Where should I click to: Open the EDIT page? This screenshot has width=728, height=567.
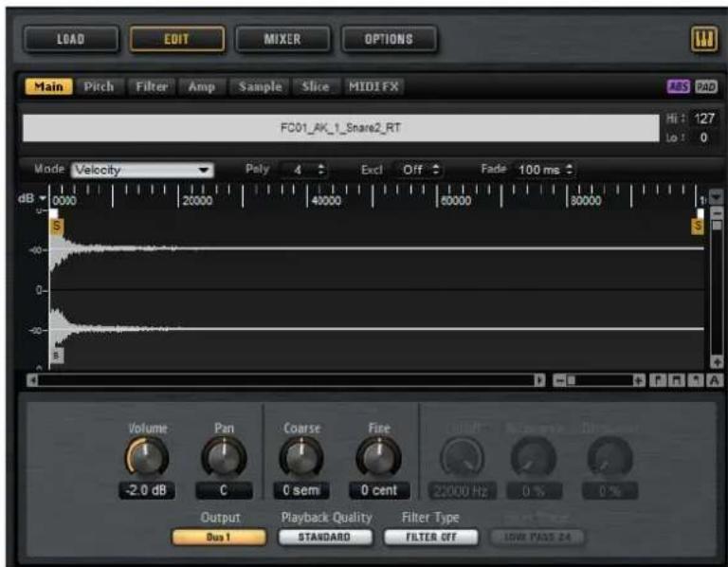[x=177, y=39]
